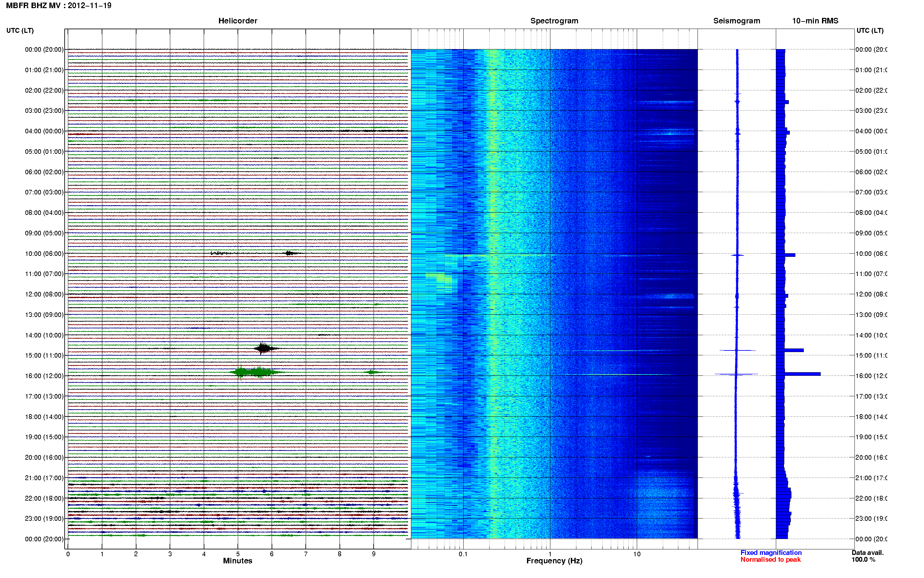924x578 pixels.
Task: Click left-axis time label 08:00 (04:00)
Action: click(x=44, y=213)
